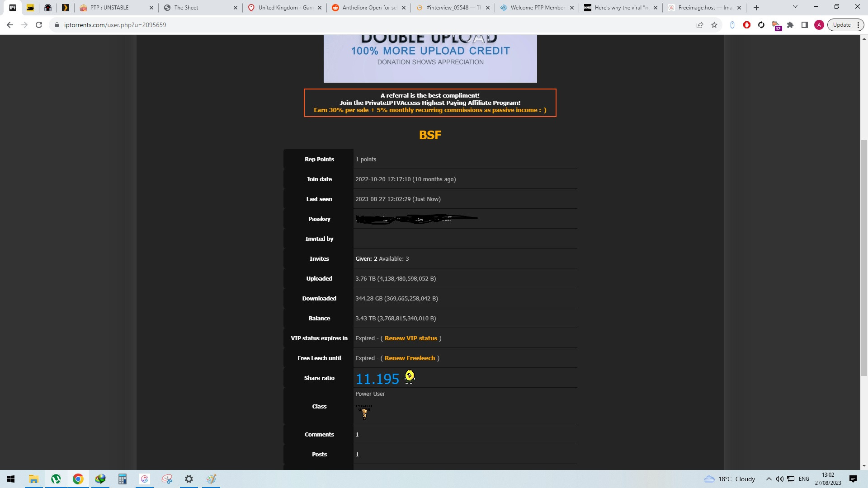Show hidden system tray icons chevron

769,479
